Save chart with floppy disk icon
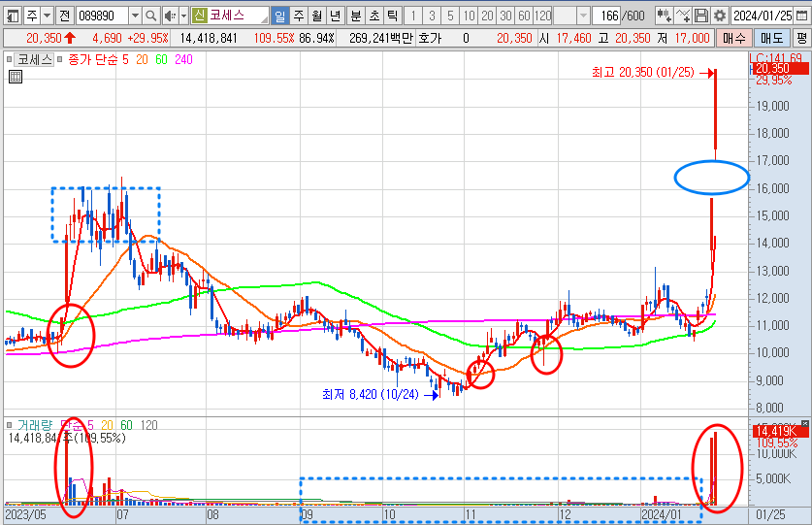This screenshot has height=525, width=812. point(701,16)
